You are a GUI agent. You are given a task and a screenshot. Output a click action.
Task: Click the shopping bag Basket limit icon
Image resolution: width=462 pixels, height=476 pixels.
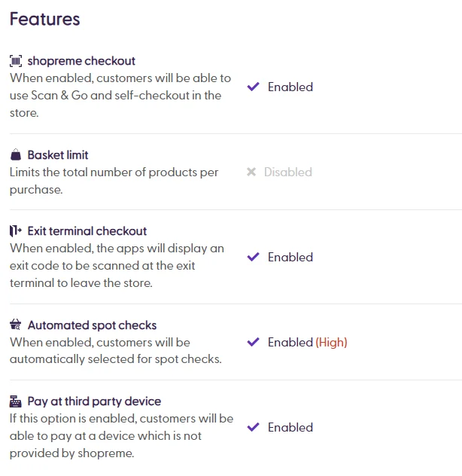(16, 155)
